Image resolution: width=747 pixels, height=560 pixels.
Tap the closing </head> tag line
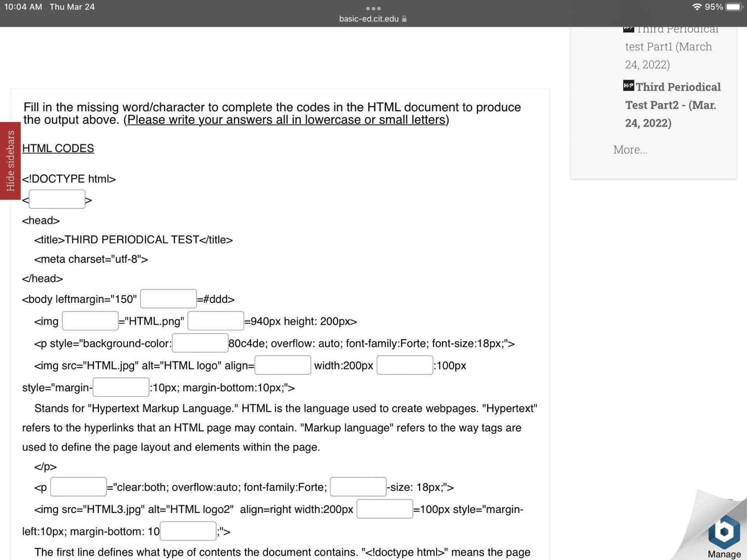(42, 278)
